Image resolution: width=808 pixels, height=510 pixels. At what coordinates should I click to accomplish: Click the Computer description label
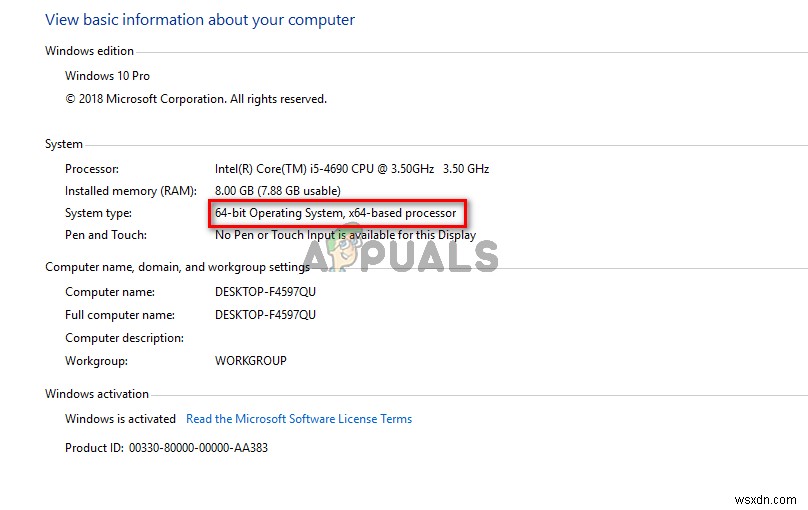[x=124, y=338]
